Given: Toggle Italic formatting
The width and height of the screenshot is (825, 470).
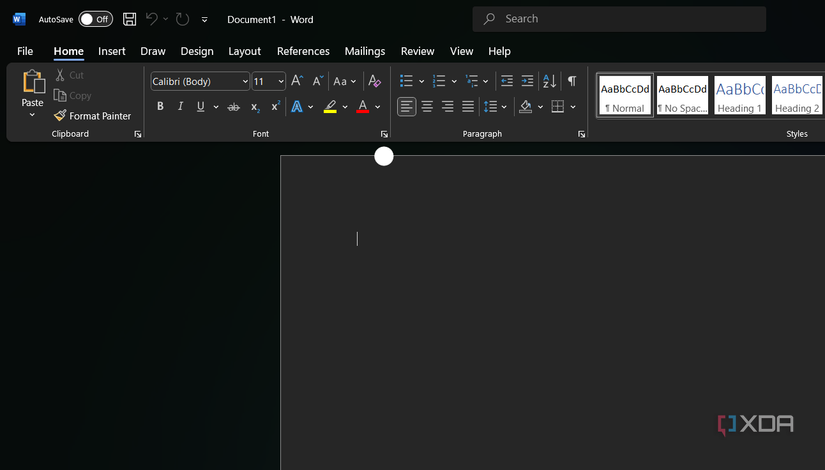Looking at the screenshot, I should click(180, 107).
